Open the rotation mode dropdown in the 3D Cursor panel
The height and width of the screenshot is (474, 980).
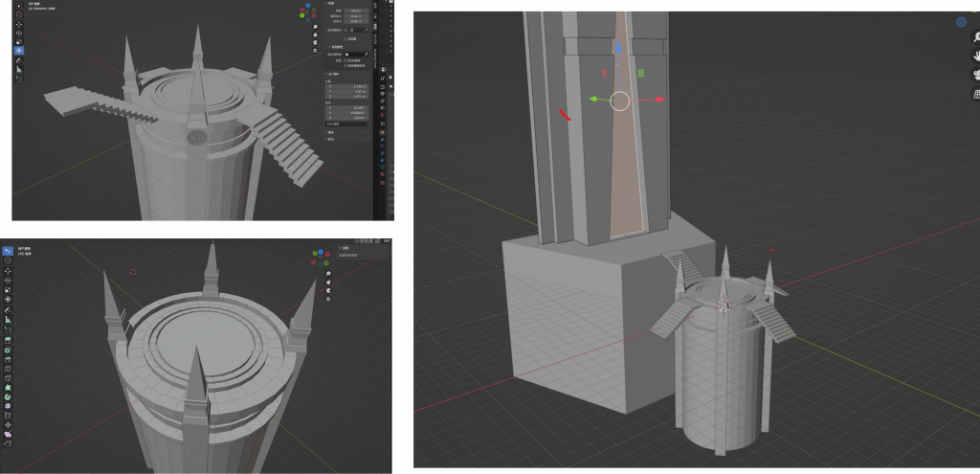[345, 124]
